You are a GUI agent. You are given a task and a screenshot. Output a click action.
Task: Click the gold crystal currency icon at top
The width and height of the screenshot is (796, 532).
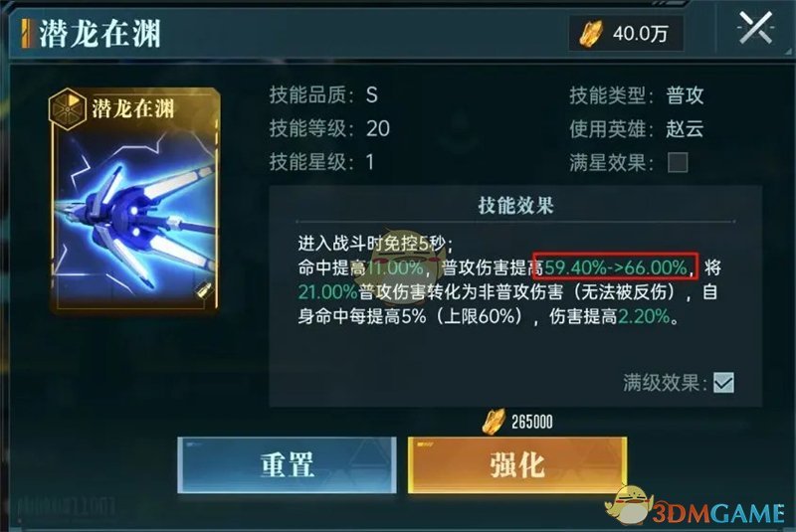591,34
